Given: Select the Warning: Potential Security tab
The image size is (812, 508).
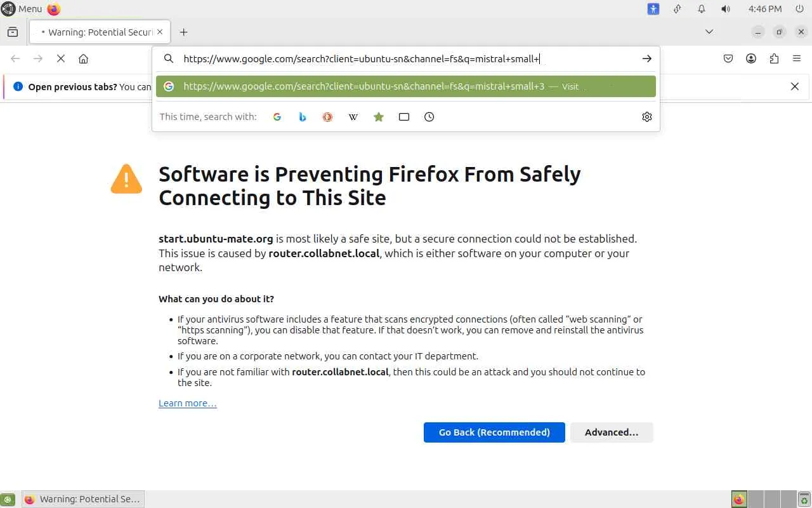Looking at the screenshot, I should 98,32.
